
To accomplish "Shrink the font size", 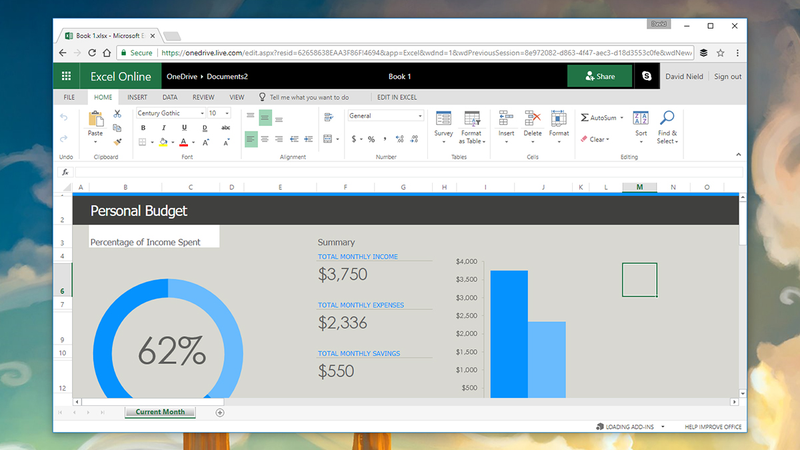I will pyautogui.click(x=226, y=142).
